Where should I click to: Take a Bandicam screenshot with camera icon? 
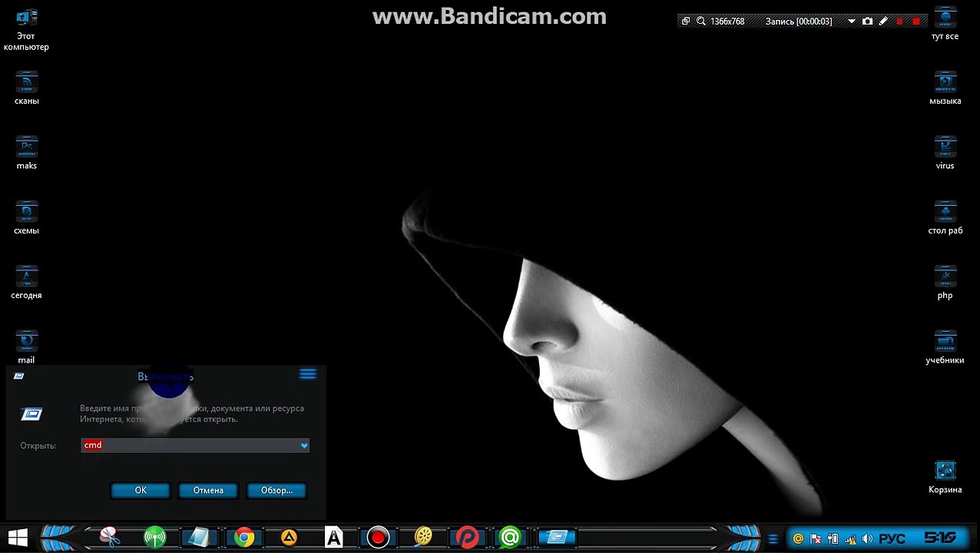point(867,22)
